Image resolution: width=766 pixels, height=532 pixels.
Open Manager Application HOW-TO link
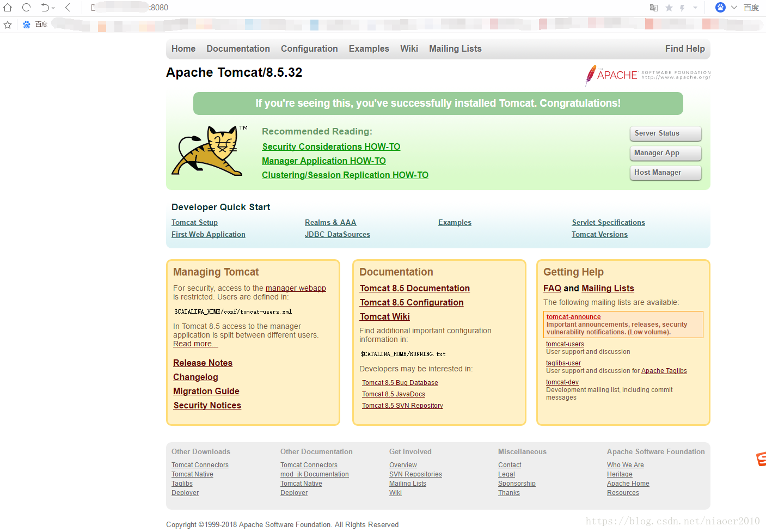pos(324,161)
